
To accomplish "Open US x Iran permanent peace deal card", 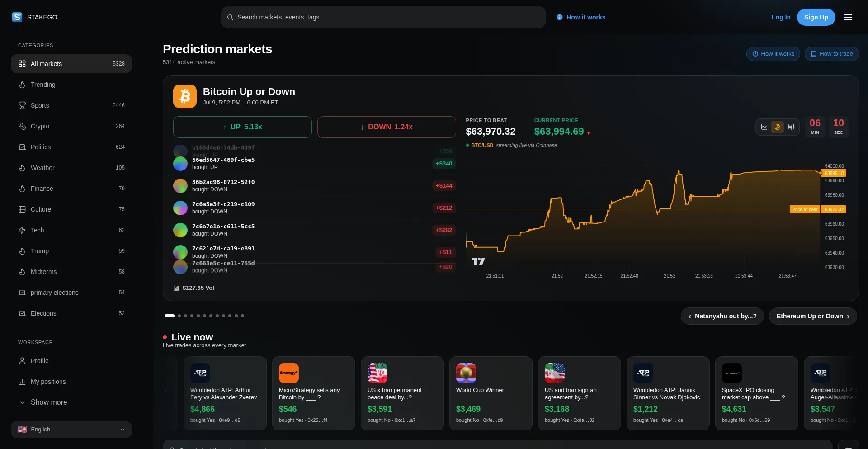I will 402,393.
